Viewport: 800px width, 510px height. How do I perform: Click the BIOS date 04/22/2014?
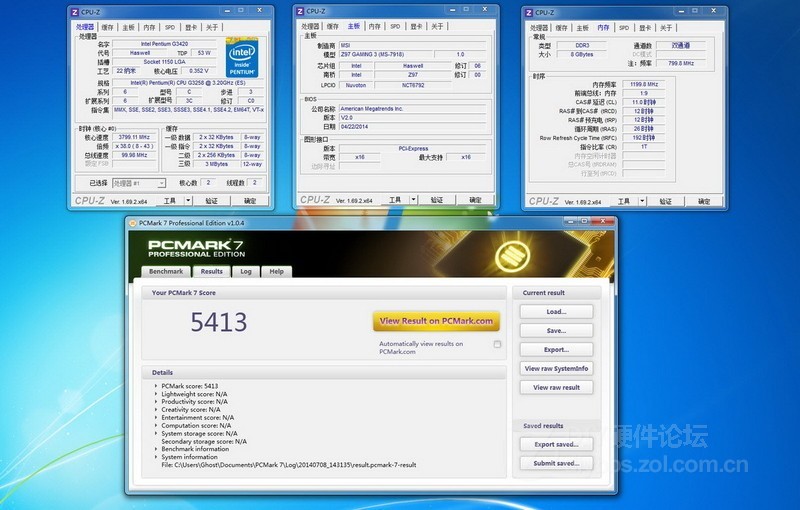(x=412, y=126)
